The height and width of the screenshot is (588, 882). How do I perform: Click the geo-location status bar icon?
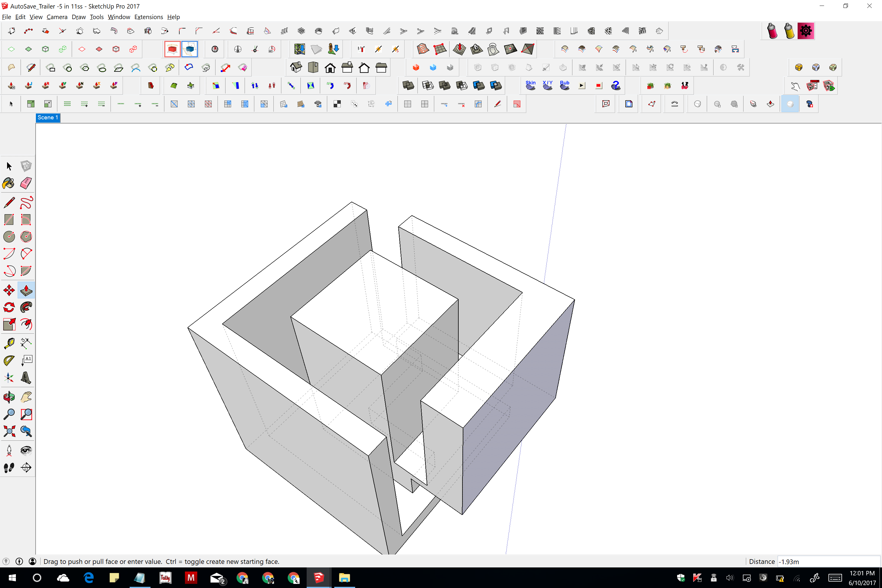click(x=6, y=561)
